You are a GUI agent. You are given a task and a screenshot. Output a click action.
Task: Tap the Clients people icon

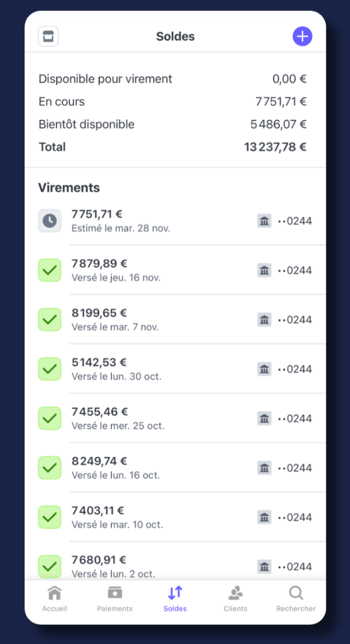click(236, 593)
